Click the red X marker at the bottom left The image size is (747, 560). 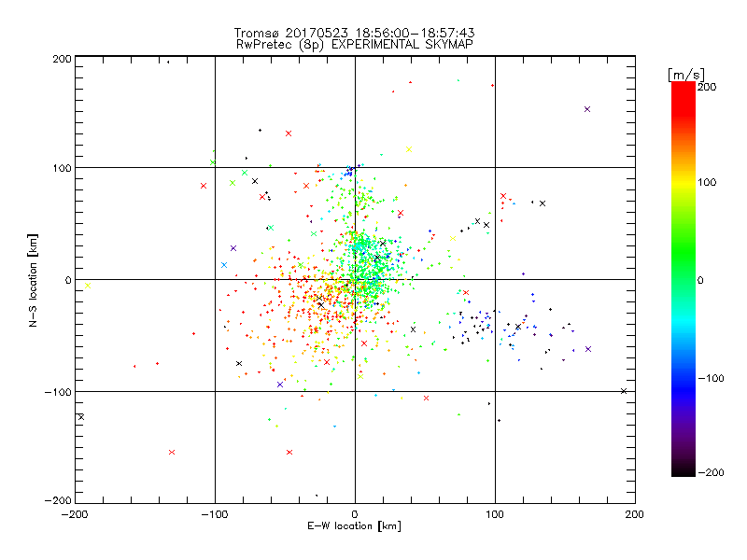coord(172,452)
